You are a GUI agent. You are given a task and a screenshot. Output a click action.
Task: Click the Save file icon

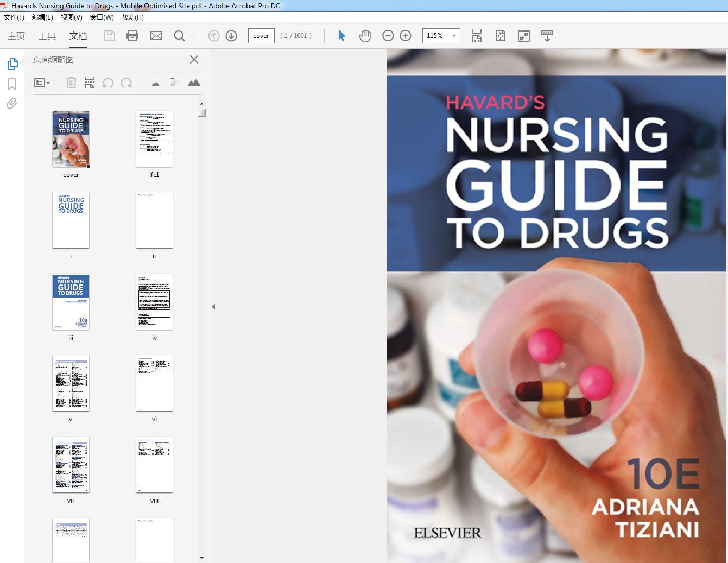110,36
